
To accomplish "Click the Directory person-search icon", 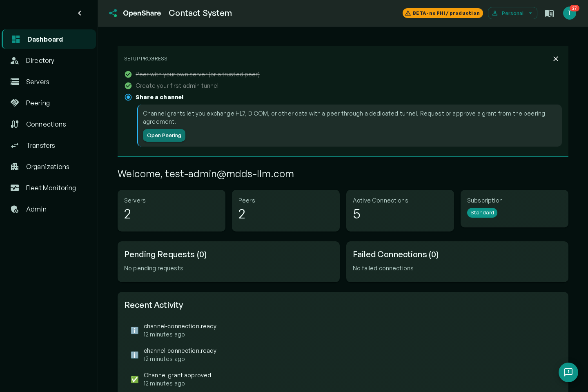I will 15,60.
